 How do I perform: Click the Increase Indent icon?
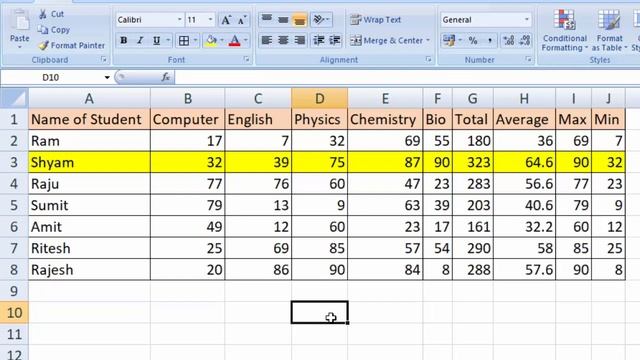(x=335, y=40)
